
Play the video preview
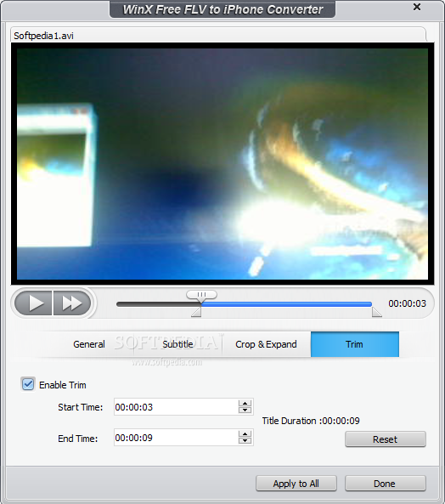coord(33,303)
